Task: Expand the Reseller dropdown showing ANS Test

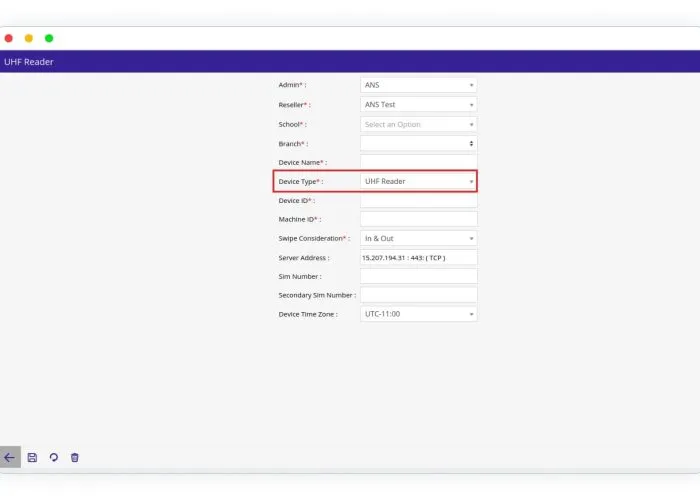Action: 418,105
